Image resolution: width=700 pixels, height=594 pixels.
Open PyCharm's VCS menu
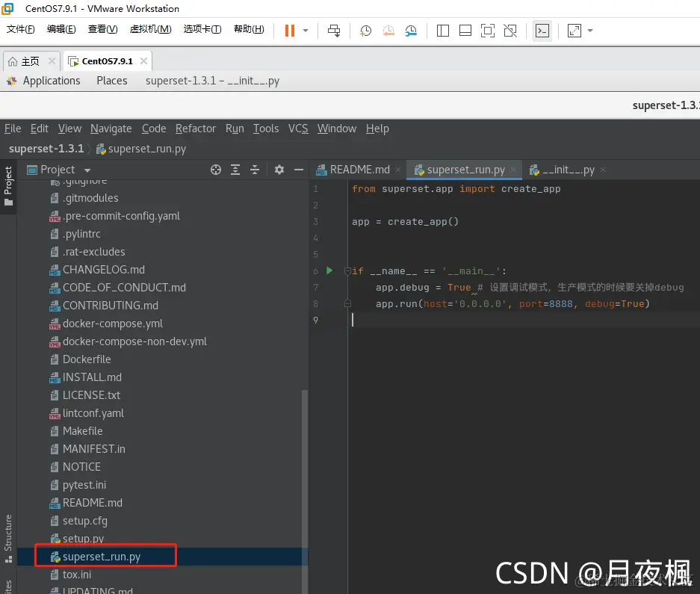[298, 129]
